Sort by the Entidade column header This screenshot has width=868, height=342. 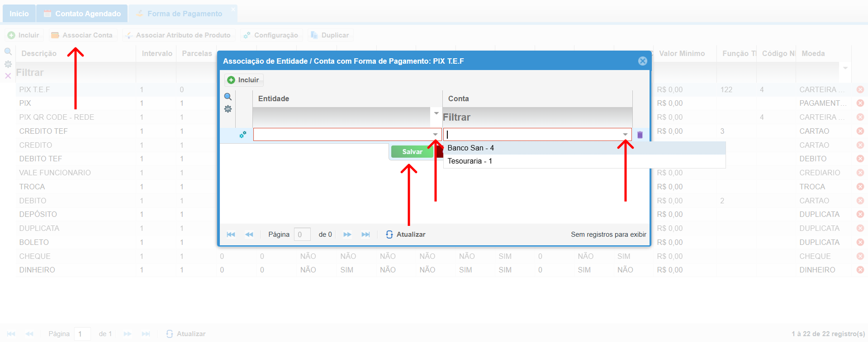(274, 98)
